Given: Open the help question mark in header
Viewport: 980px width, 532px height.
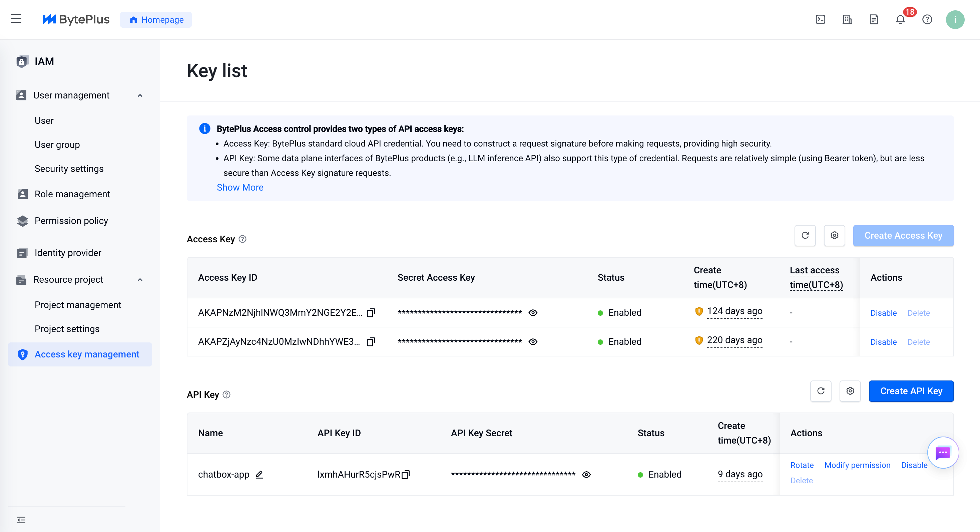Looking at the screenshot, I should click(927, 19).
